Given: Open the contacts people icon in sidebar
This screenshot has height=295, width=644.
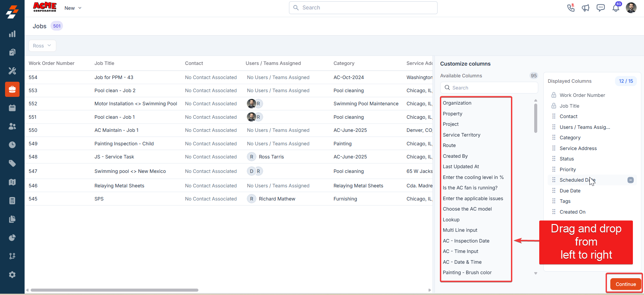Looking at the screenshot, I should [12, 126].
